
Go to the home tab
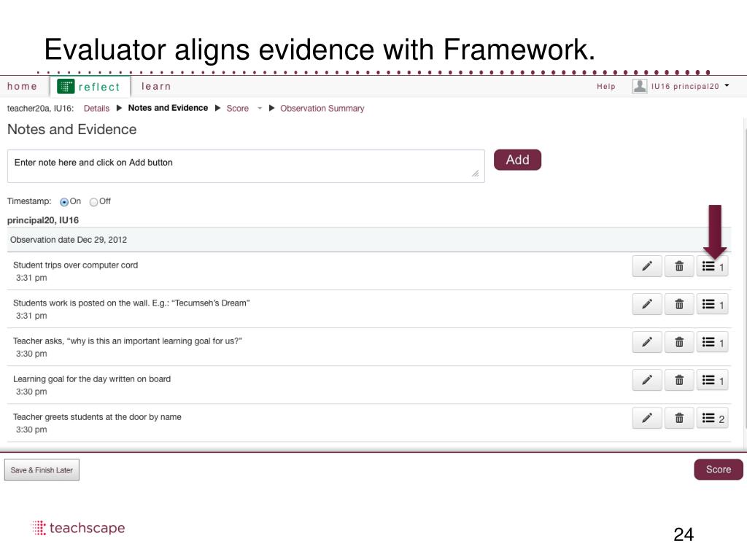(23, 87)
